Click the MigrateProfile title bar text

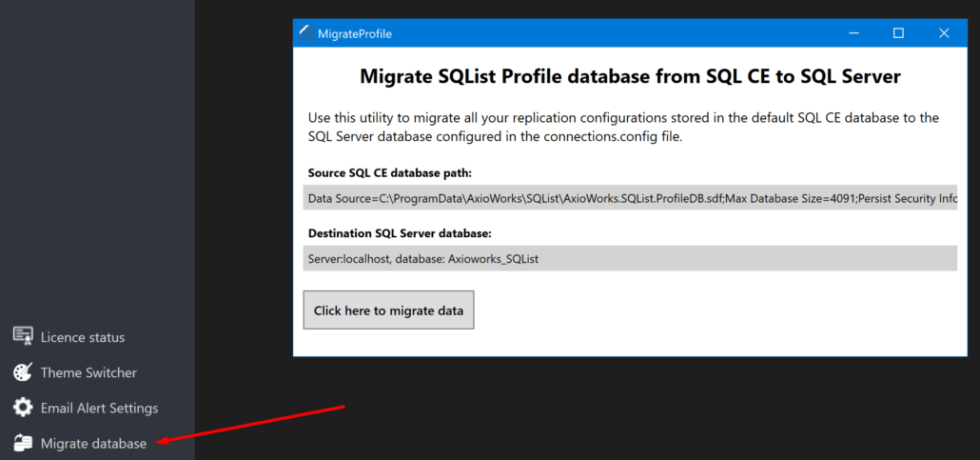pos(355,34)
